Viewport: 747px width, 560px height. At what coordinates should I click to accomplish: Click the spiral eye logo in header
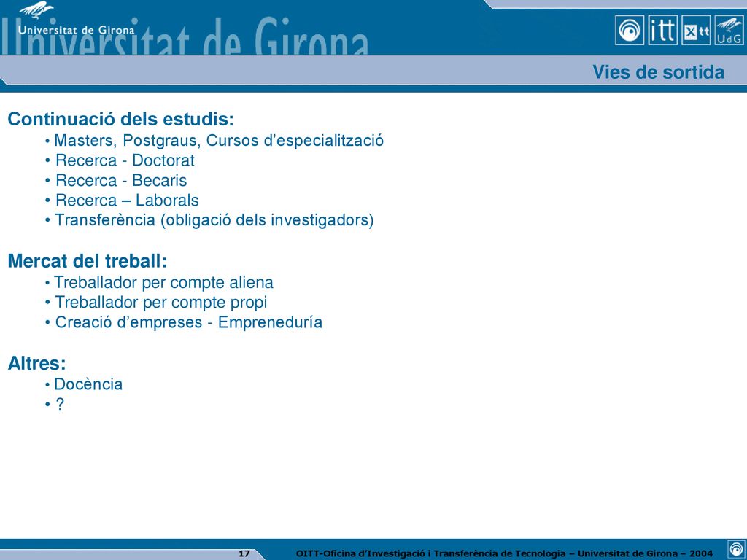[630, 30]
